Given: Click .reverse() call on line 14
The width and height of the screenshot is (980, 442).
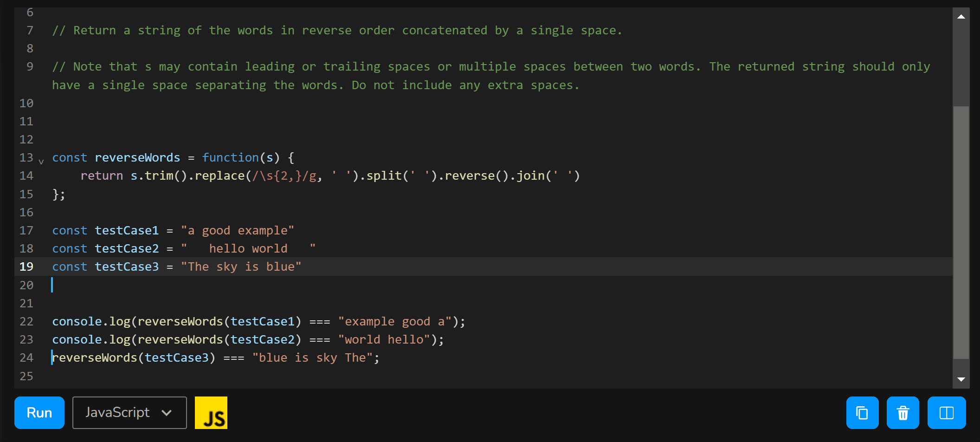Looking at the screenshot, I should [473, 175].
